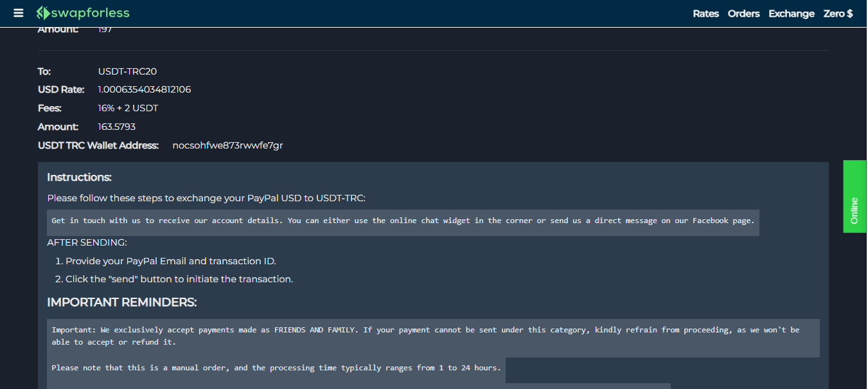Click the swapforless brand name text
Viewport: 868px width, 389px height.
(x=90, y=13)
